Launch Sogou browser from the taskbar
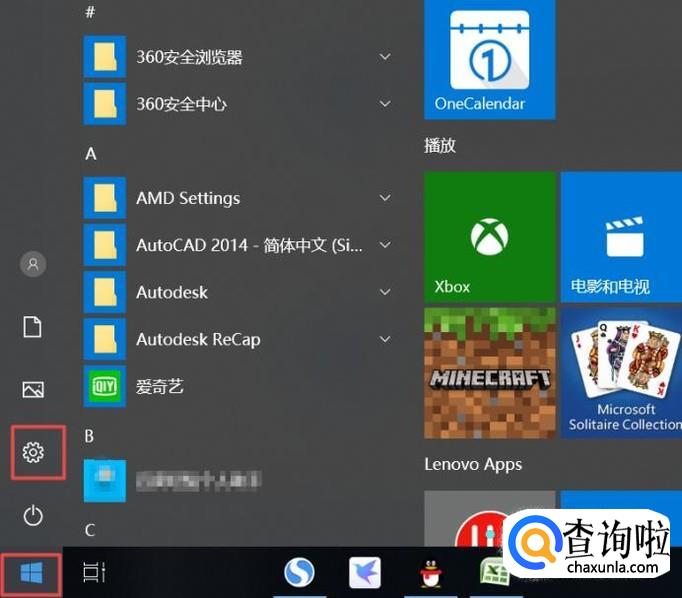Viewport: 682px width, 598px height. click(299, 572)
